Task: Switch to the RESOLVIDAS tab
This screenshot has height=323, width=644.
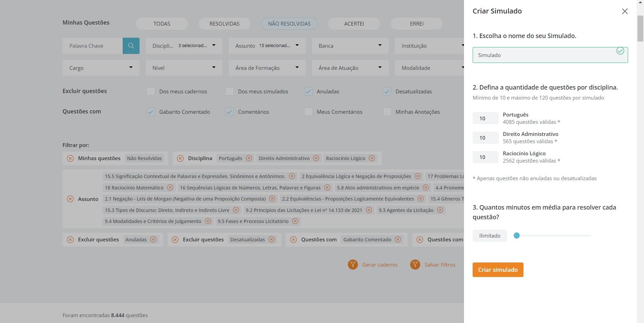Action: [x=224, y=24]
